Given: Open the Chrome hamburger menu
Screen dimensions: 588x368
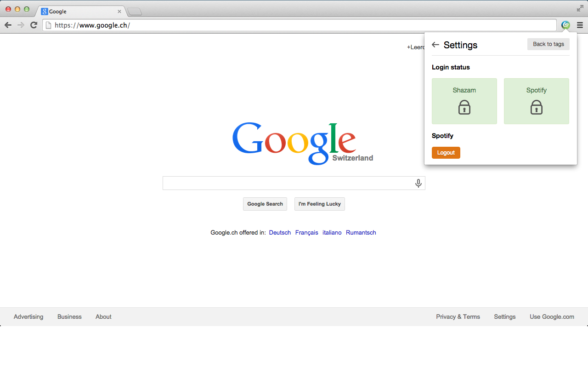Looking at the screenshot, I should 580,25.
